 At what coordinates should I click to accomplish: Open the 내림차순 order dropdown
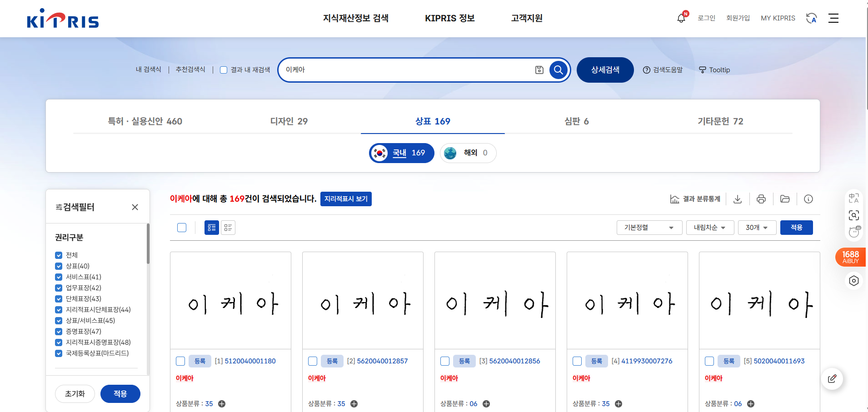pos(710,228)
